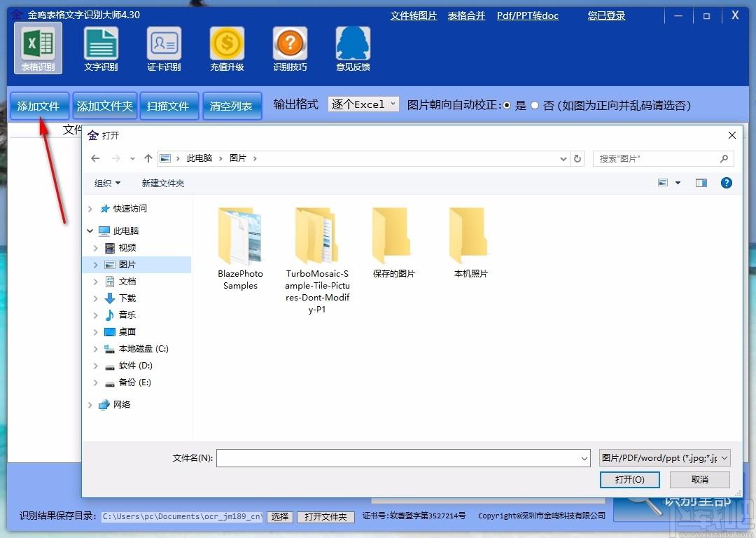This screenshot has height=538, width=756.
Task: Select the TurboMosaic sample tile pictures folder
Action: pos(317,261)
